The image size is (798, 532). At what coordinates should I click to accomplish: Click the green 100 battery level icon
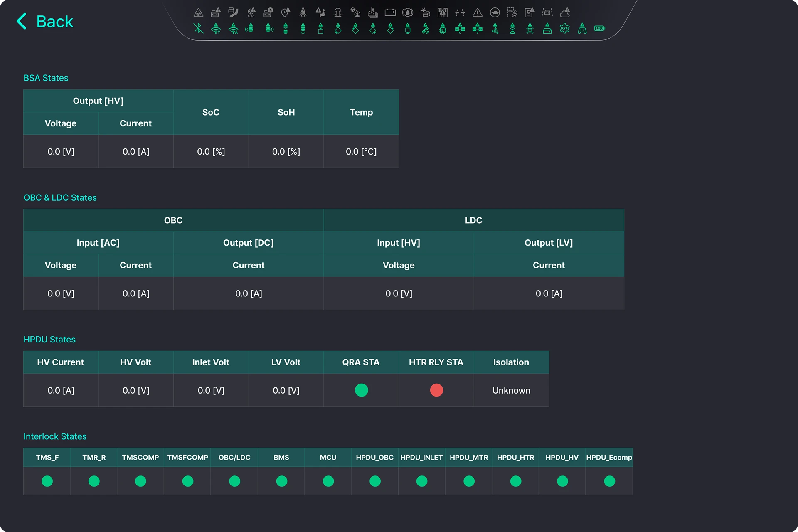(599, 28)
